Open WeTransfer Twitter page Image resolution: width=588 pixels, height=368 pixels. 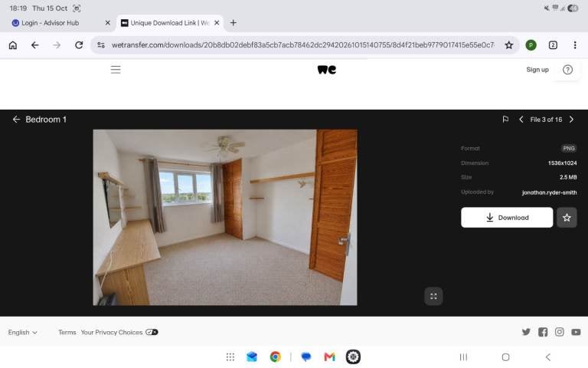pyautogui.click(x=526, y=332)
